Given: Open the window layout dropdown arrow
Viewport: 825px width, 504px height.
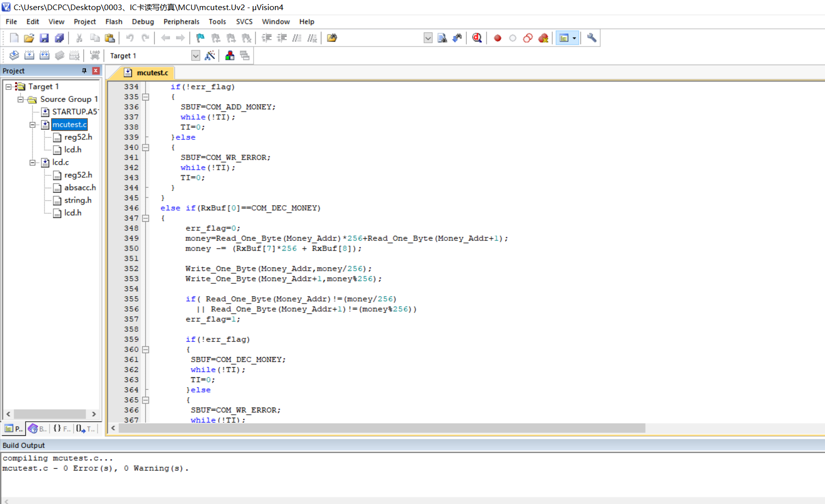Looking at the screenshot, I should (x=574, y=38).
